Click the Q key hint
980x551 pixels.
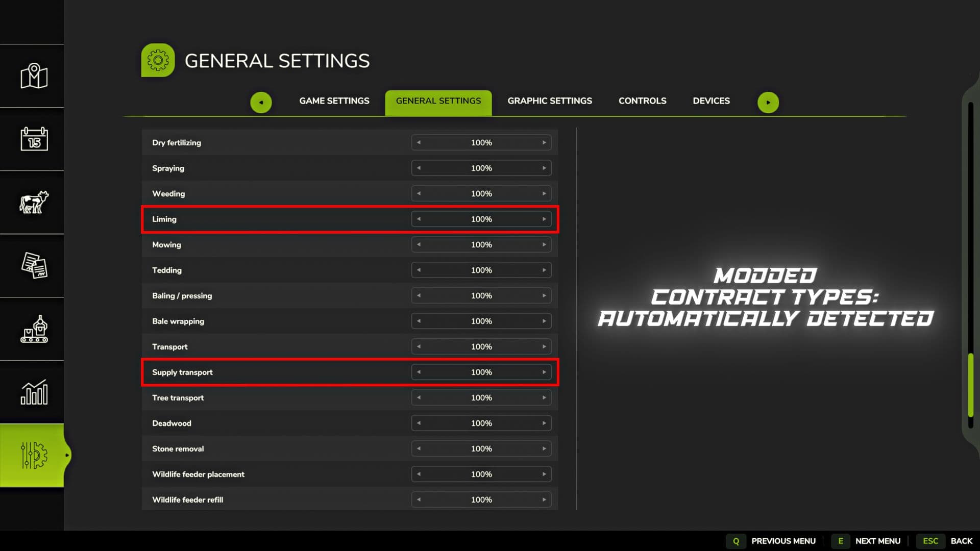pyautogui.click(x=736, y=541)
